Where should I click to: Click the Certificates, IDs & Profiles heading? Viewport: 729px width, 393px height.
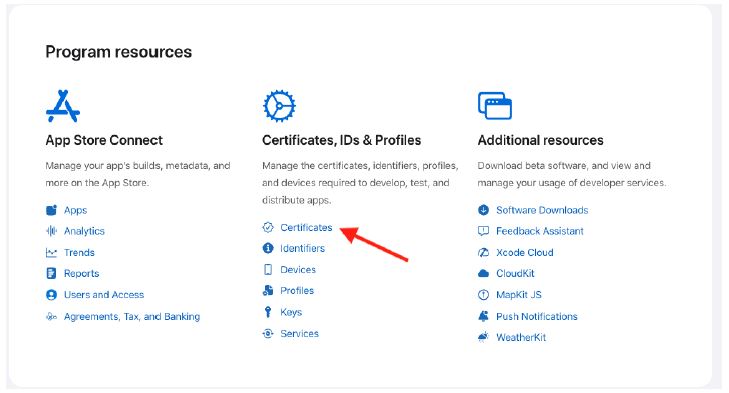point(341,140)
